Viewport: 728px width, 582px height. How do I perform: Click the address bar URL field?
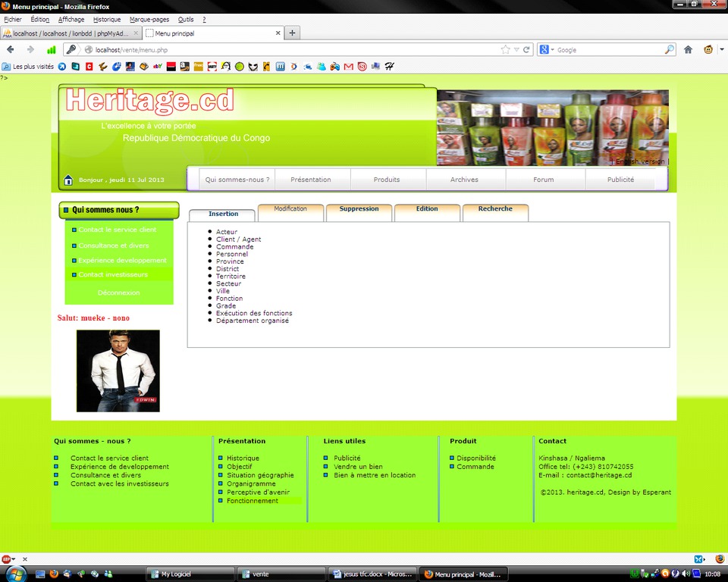click(297, 50)
